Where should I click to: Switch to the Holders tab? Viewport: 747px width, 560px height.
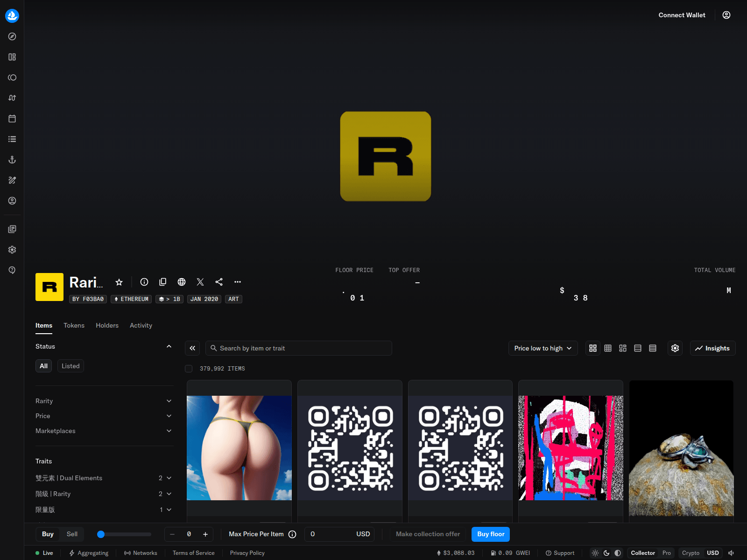[107, 326]
